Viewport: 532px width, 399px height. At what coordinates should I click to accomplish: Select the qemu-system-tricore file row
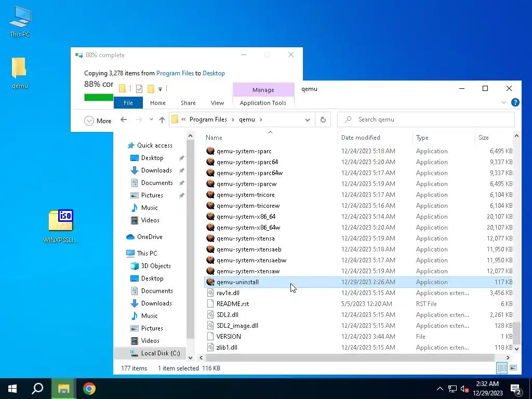[358, 195]
